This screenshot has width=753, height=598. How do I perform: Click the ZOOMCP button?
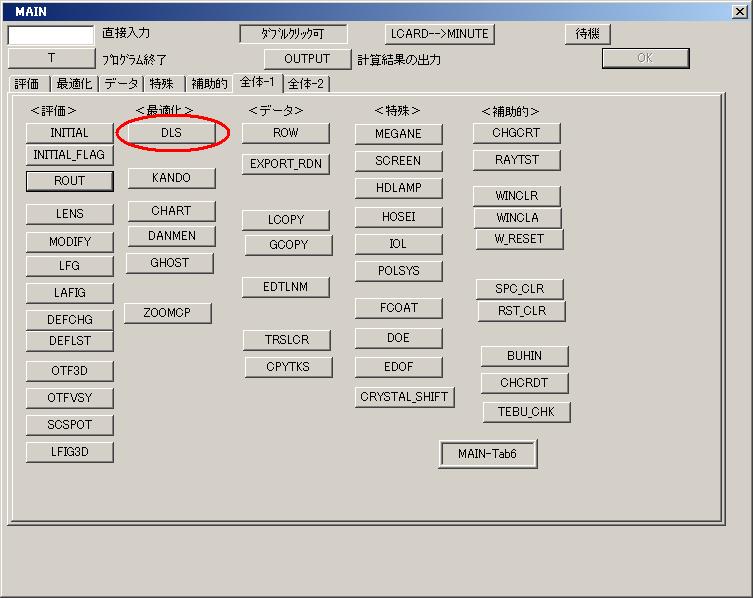pos(168,313)
